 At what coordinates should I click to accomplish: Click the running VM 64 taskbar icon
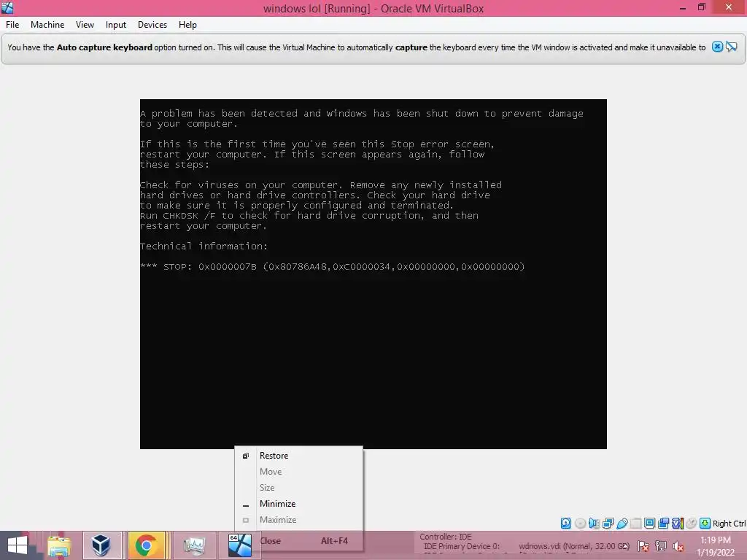coord(239,545)
